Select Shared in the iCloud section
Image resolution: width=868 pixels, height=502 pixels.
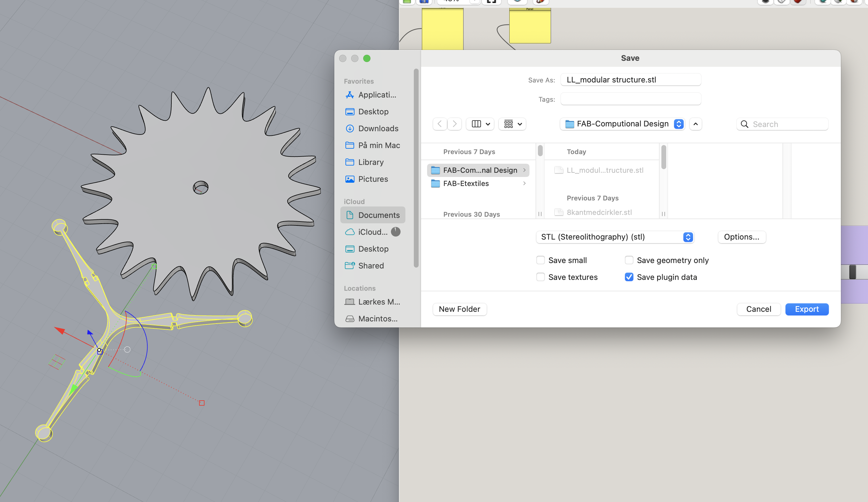(371, 266)
